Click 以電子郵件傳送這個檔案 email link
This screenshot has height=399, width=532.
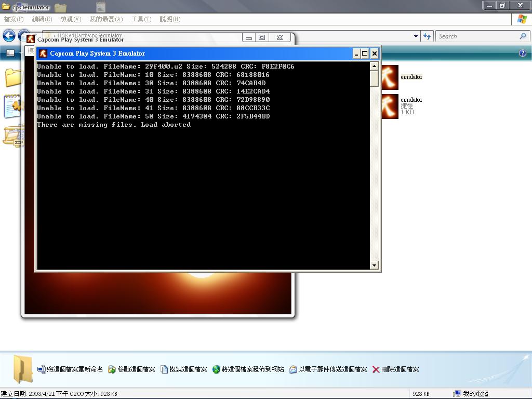pos(328,369)
